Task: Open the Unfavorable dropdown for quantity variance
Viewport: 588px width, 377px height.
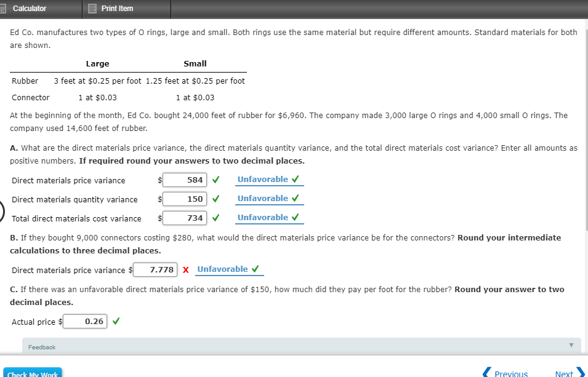Action: 264,198
